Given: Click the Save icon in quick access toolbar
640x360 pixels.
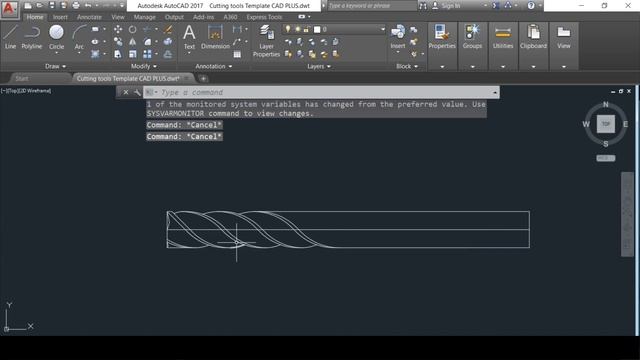Looking at the screenshot, I should click(51, 5).
